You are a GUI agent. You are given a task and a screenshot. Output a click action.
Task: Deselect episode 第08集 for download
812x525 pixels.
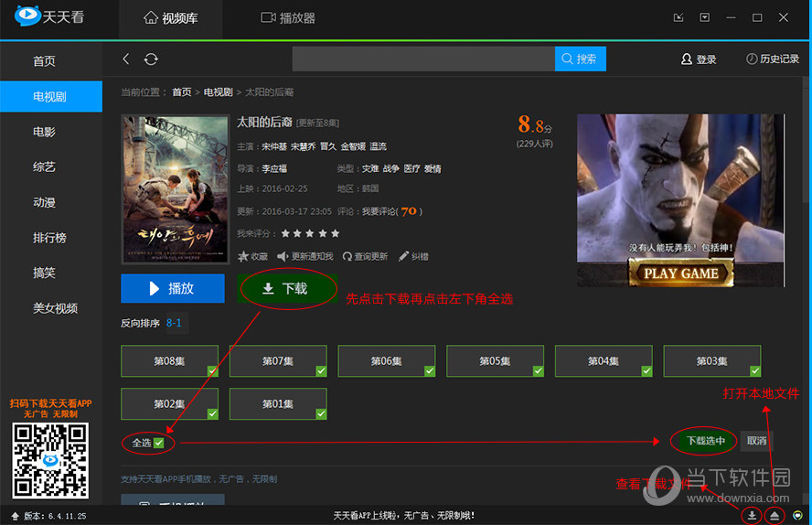click(x=169, y=361)
